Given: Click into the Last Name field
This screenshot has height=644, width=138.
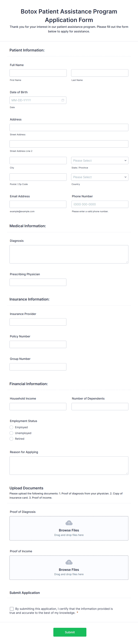Looking at the screenshot, I should point(100,73).
